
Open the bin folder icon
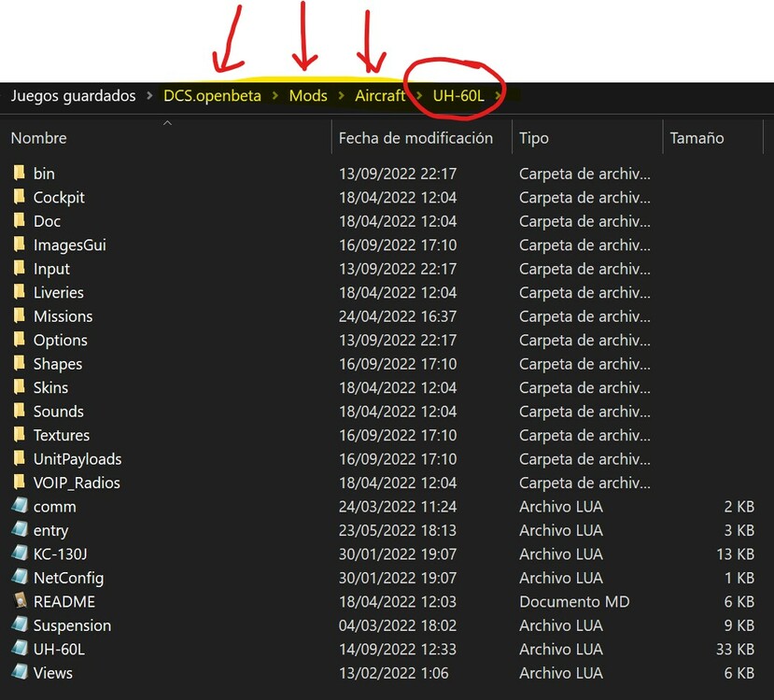click(x=20, y=174)
